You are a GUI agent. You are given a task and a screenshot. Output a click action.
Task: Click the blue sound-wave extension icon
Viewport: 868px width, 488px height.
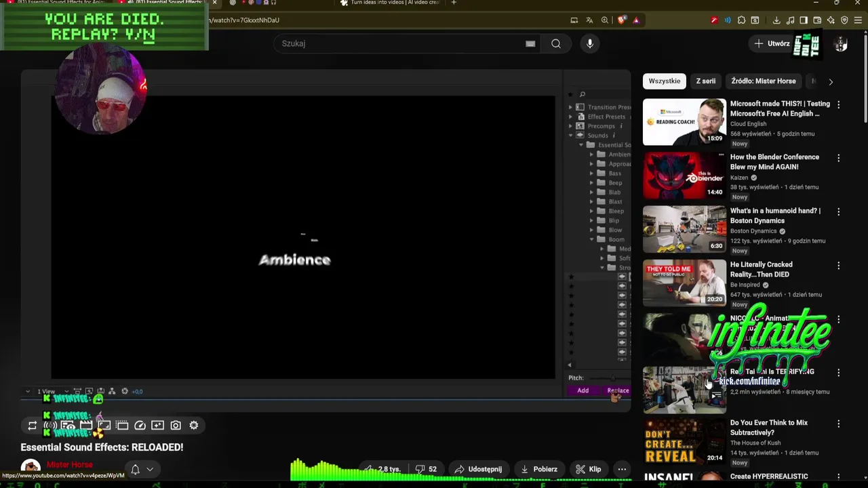coord(728,20)
